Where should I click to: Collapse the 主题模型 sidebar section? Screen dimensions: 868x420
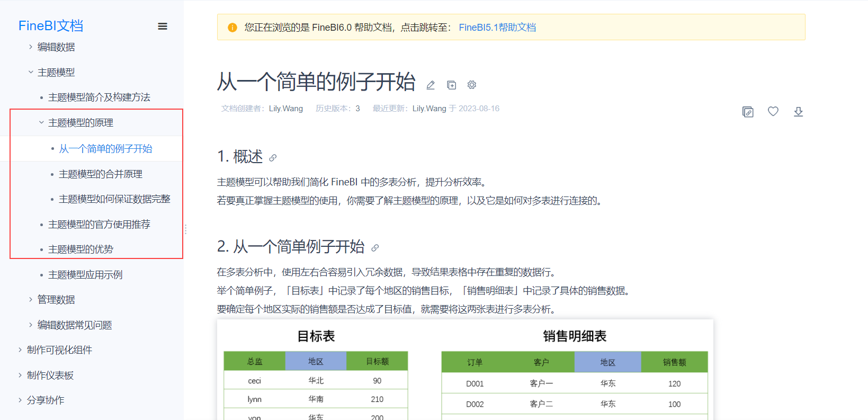(31, 72)
